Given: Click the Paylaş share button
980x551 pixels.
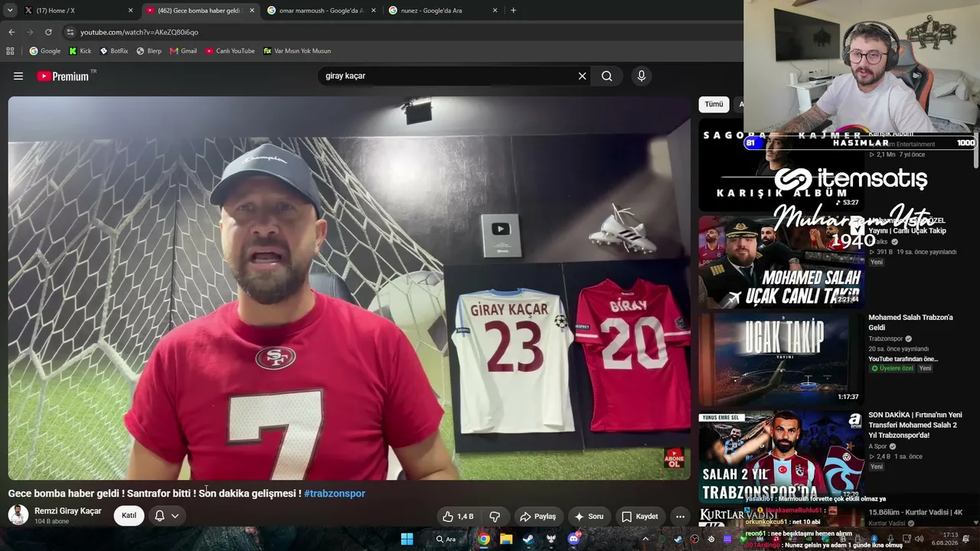Looking at the screenshot, I should point(537,517).
